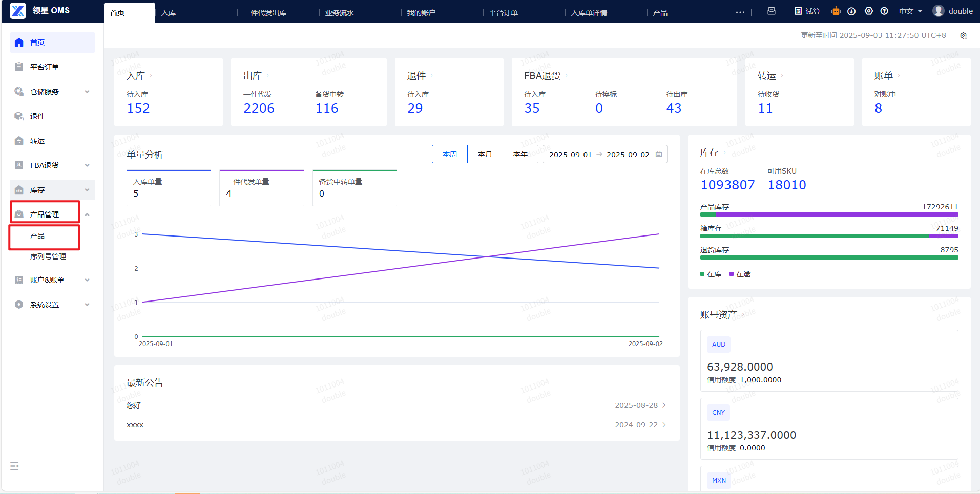Click the 一件代发 count 2206
Viewport: 980px width, 494px height.
(259, 109)
